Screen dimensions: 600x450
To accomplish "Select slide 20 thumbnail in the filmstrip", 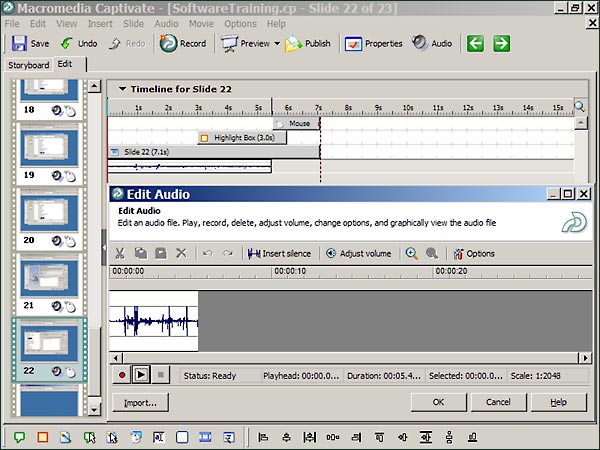I will (49, 213).
